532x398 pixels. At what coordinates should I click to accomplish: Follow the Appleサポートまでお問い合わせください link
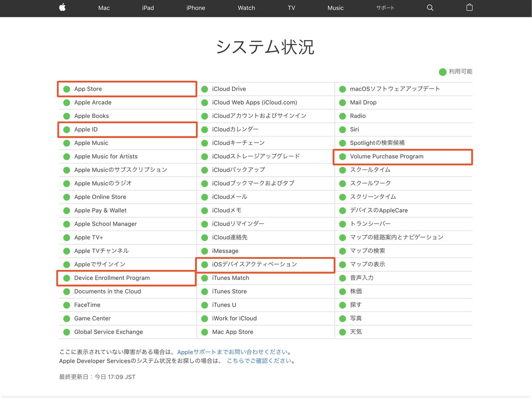(233, 352)
